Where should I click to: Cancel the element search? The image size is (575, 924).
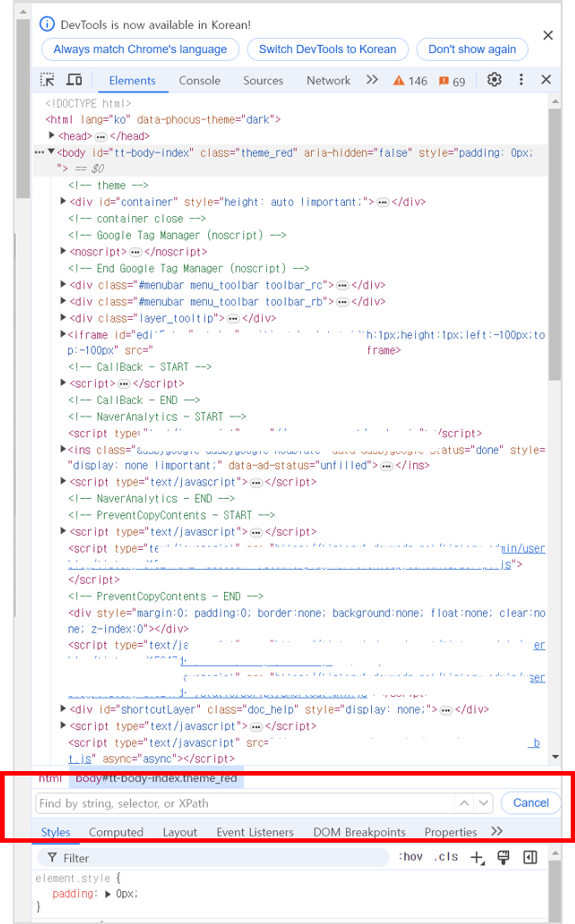(531, 803)
